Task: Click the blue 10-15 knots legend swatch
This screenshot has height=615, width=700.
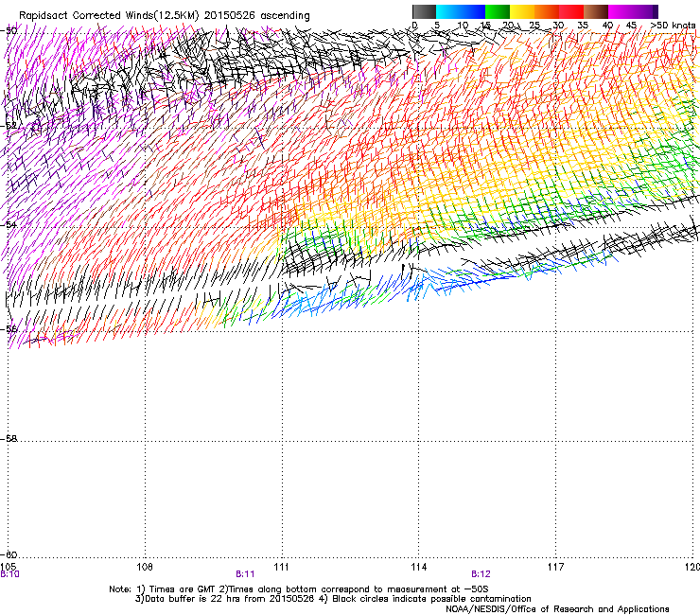Action: point(473,11)
